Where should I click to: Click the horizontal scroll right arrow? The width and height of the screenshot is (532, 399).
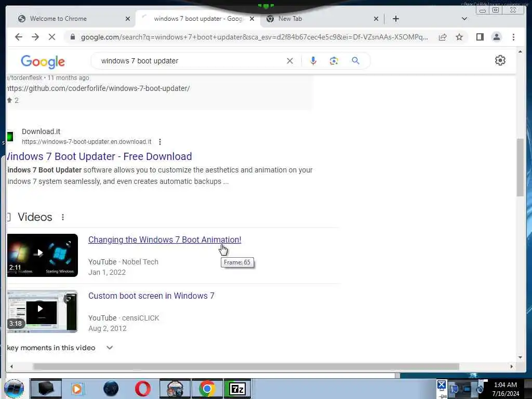[x=512, y=367]
